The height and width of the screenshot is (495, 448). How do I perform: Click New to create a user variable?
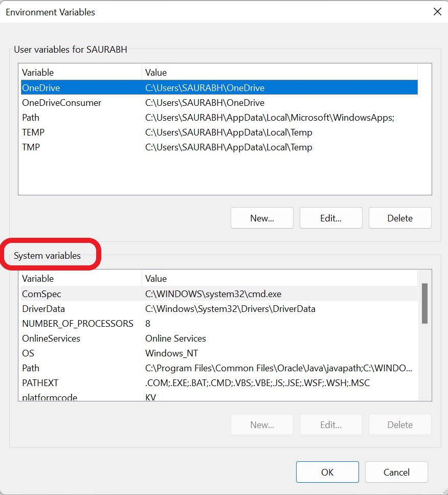coord(262,218)
